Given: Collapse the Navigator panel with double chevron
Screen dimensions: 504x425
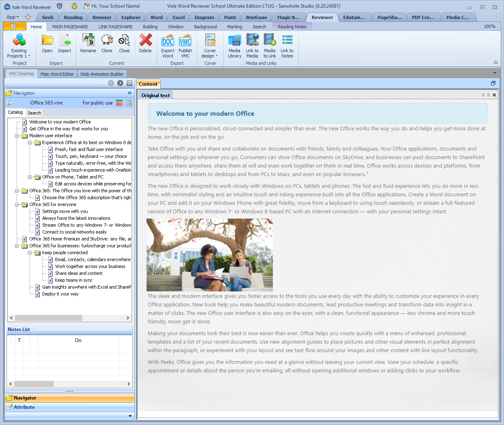Looking at the screenshot, I should click(x=130, y=93).
